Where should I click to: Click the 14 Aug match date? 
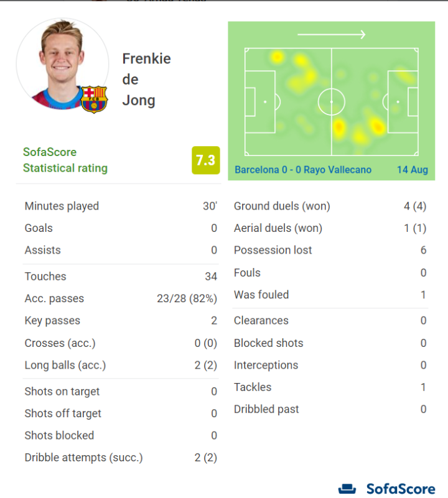click(x=412, y=170)
